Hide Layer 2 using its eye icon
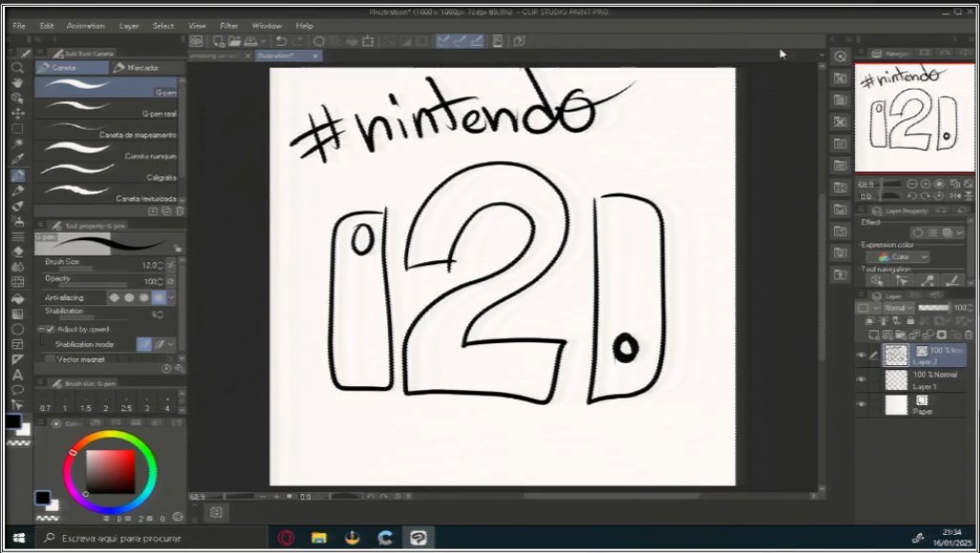The height and width of the screenshot is (553, 980). (861, 355)
